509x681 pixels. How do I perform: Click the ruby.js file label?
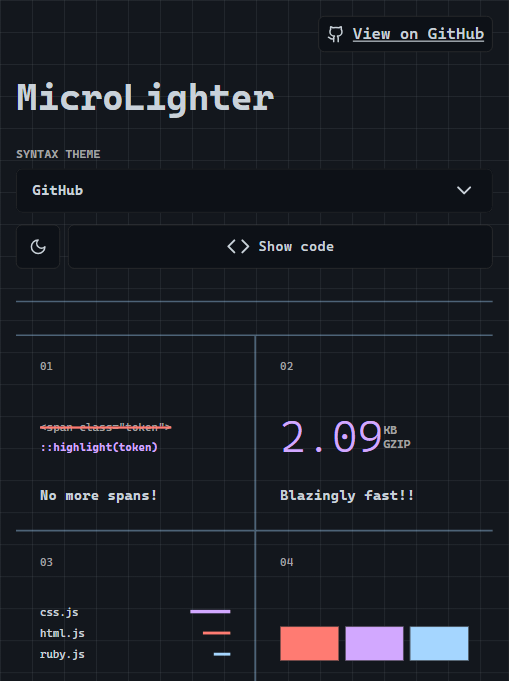click(62, 654)
